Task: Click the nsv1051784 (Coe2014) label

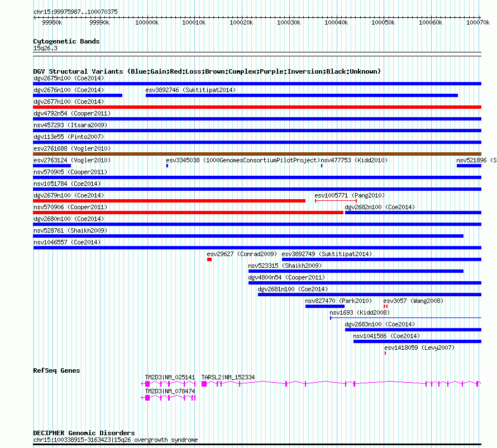Action: coord(67,184)
